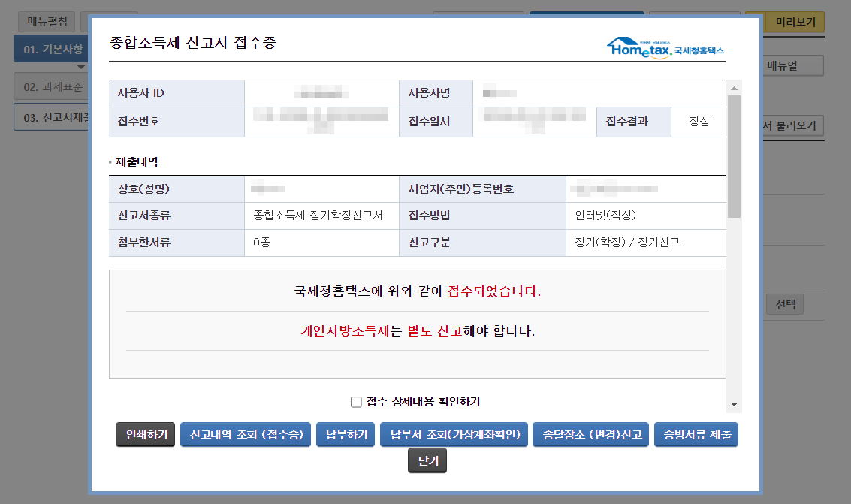Click the Hometax 국세청홈택스 logo
The height and width of the screenshot is (504, 851).
665,46
